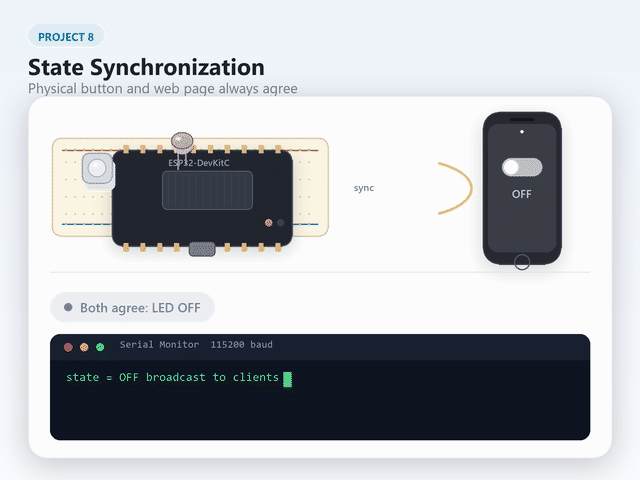Click the phone's speaker slot

tap(522, 120)
